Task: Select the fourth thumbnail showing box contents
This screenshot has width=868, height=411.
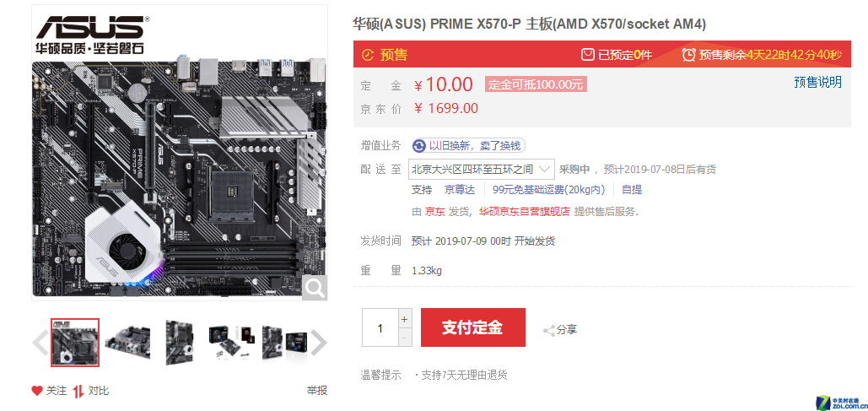Action: pyautogui.click(x=232, y=343)
